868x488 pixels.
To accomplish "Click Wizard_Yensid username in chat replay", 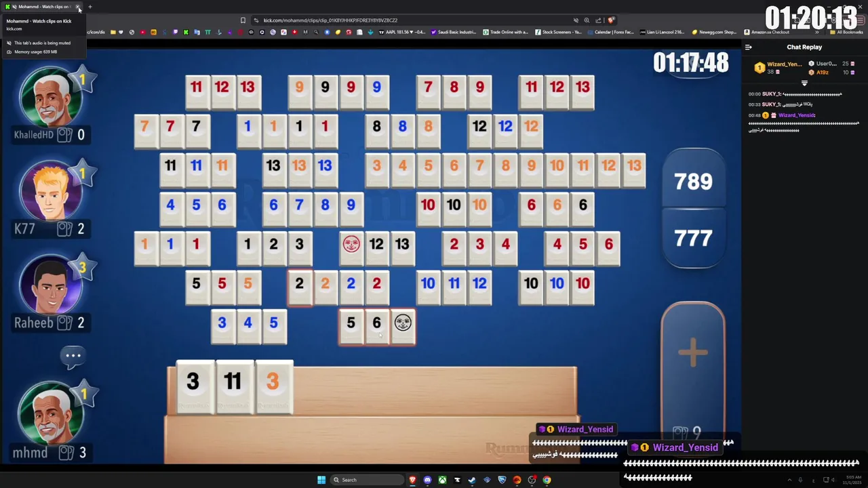I will click(x=796, y=115).
